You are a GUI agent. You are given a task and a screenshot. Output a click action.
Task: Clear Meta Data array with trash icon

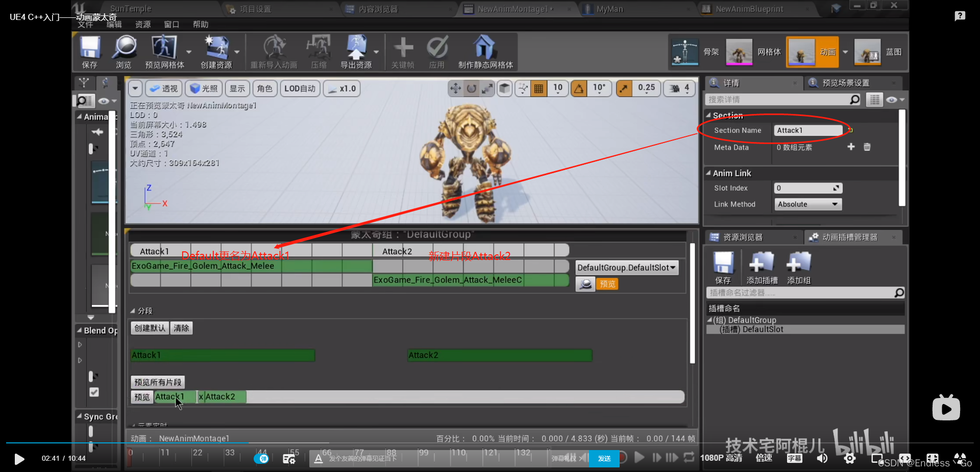867,147
